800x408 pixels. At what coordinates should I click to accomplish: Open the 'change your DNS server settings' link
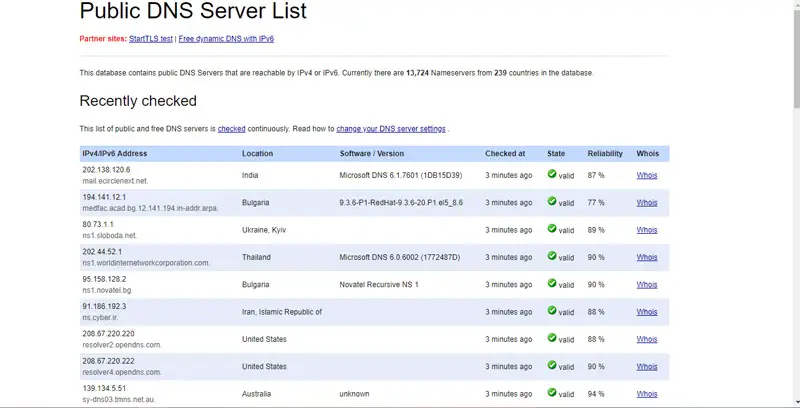pyautogui.click(x=391, y=129)
